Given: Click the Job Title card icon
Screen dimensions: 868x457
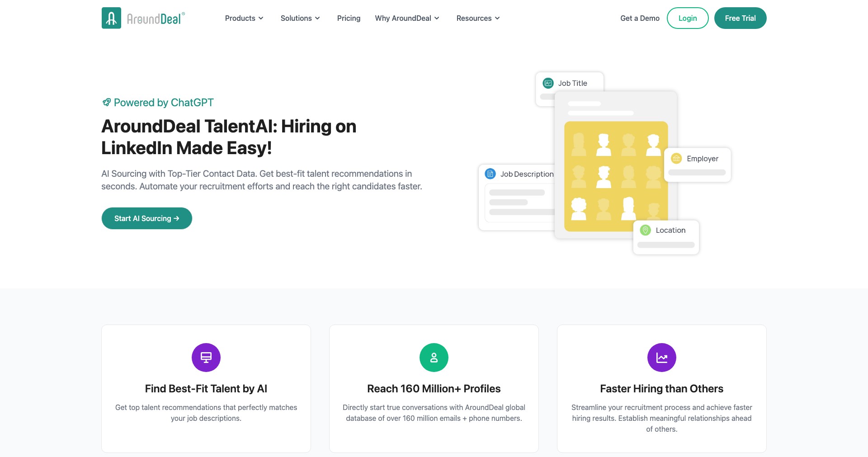Looking at the screenshot, I should tap(548, 83).
